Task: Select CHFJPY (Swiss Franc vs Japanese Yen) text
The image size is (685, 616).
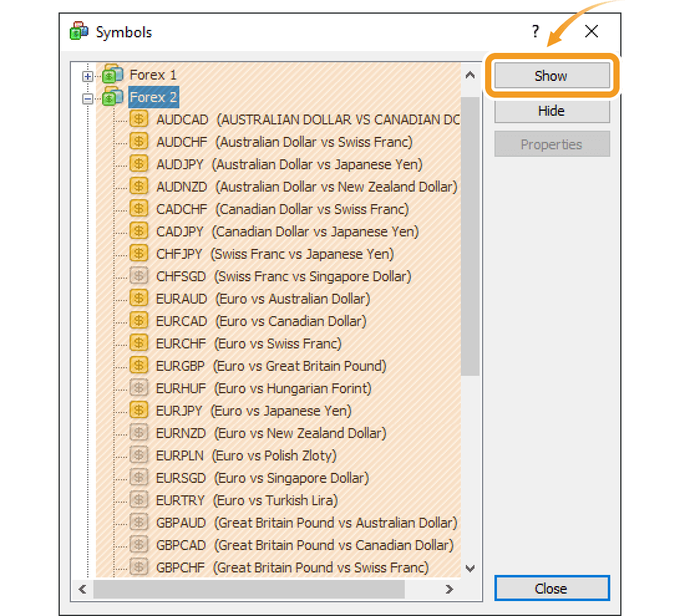Action: (x=275, y=254)
